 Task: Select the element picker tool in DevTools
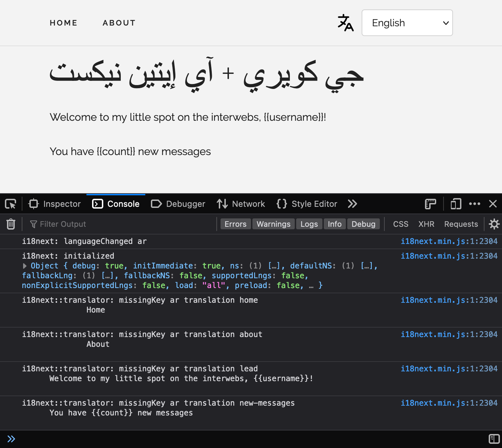pos(11,204)
